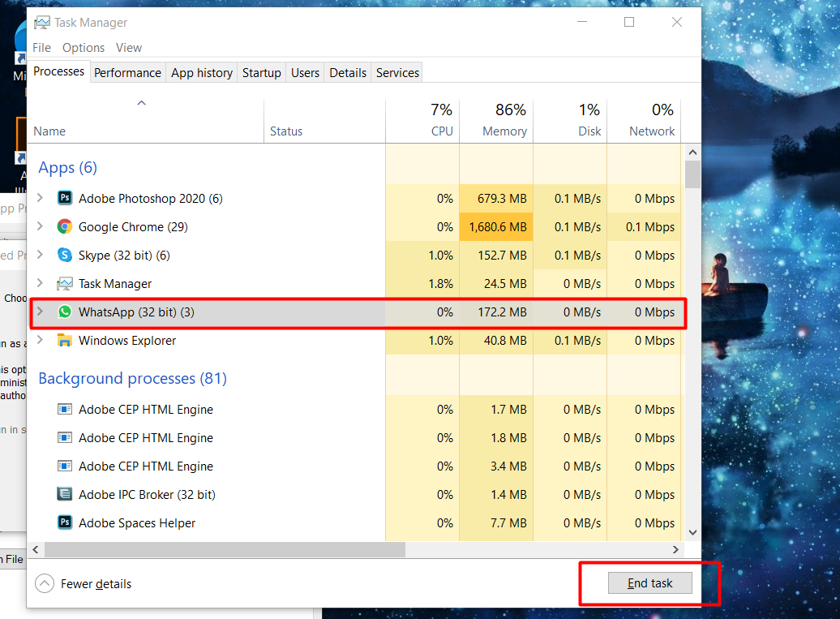Expand WhatsApp (32 bit) process group
Viewport: 840px width, 619px height.
[x=41, y=312]
